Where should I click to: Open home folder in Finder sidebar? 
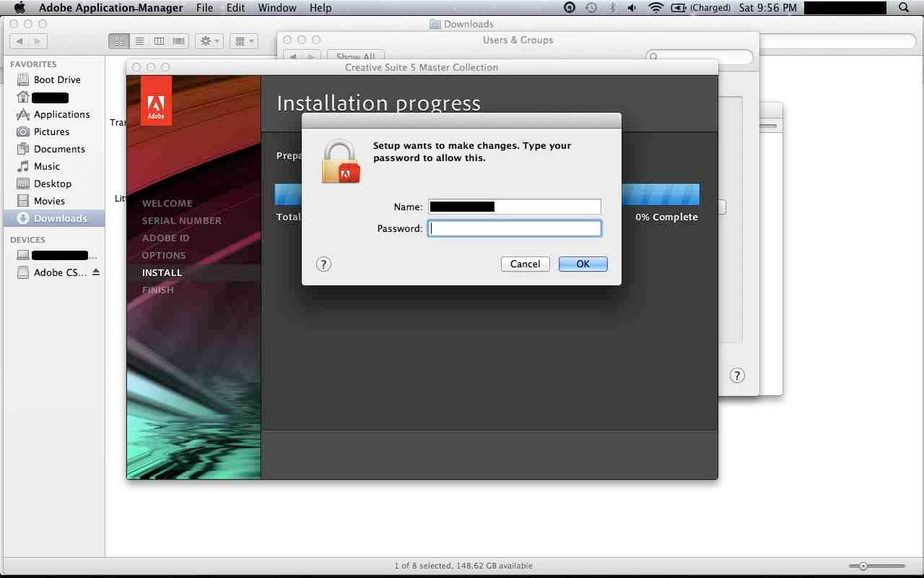54,97
